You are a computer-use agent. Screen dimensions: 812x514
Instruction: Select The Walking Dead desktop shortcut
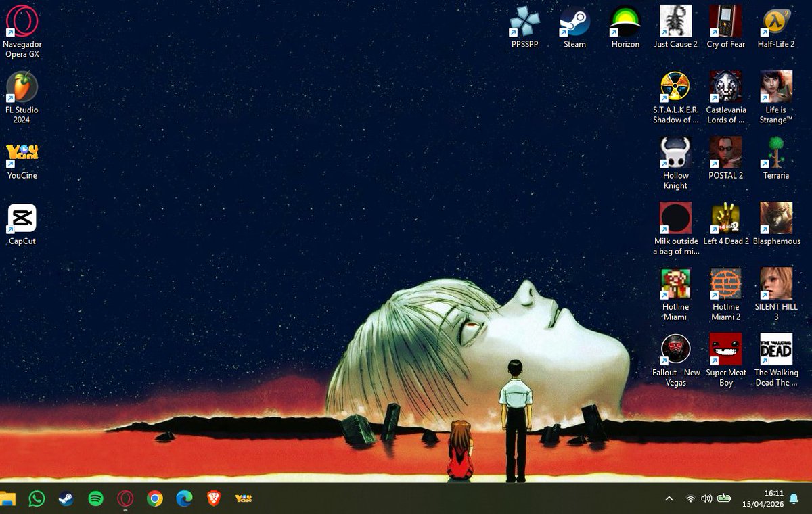[776, 360]
